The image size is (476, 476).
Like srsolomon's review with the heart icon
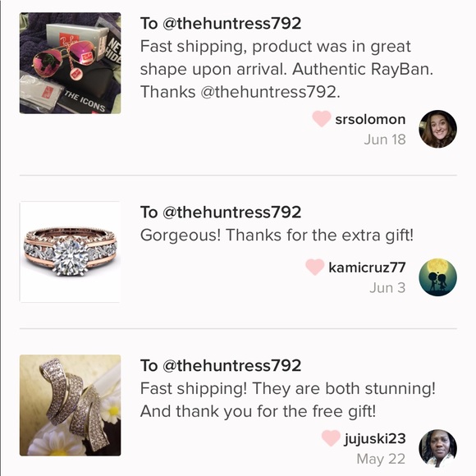coord(322,119)
